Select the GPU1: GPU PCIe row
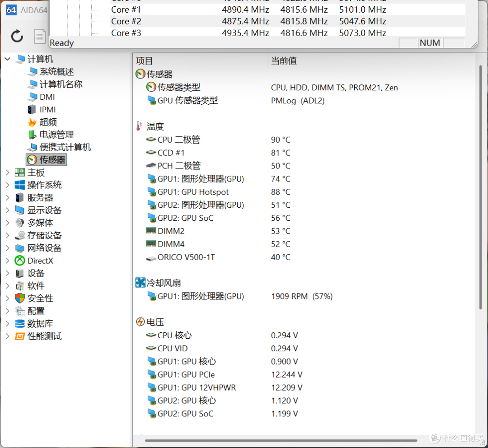 click(304, 374)
